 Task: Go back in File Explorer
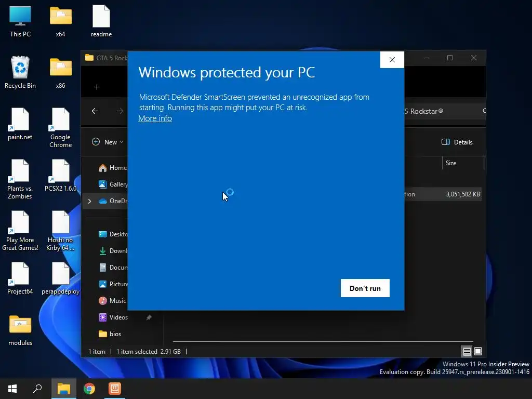coord(95,111)
